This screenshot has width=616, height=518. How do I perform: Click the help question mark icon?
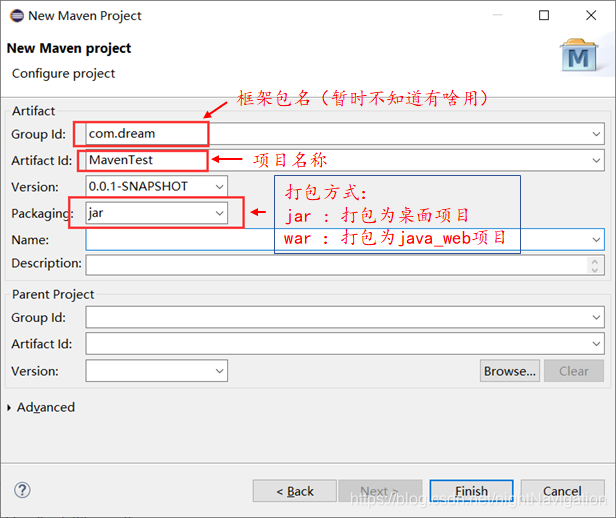(22, 490)
